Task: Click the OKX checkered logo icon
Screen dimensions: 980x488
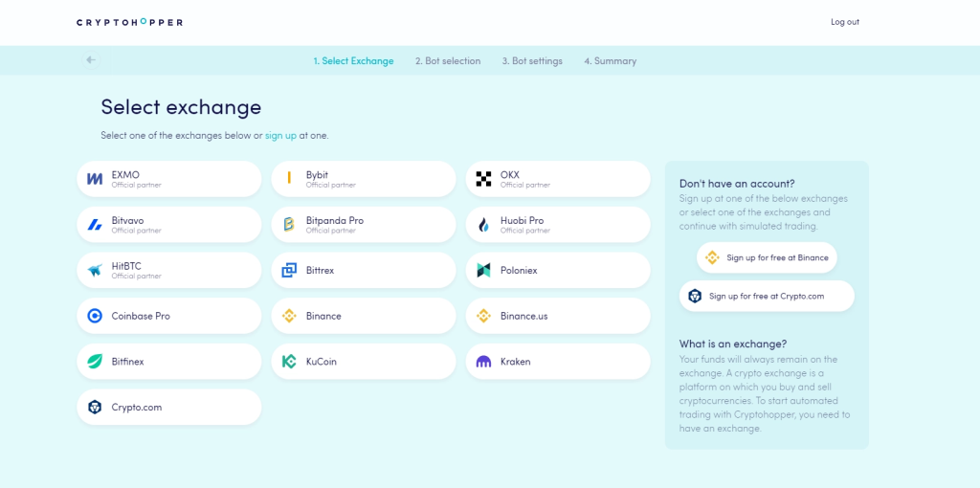Action: [483, 179]
